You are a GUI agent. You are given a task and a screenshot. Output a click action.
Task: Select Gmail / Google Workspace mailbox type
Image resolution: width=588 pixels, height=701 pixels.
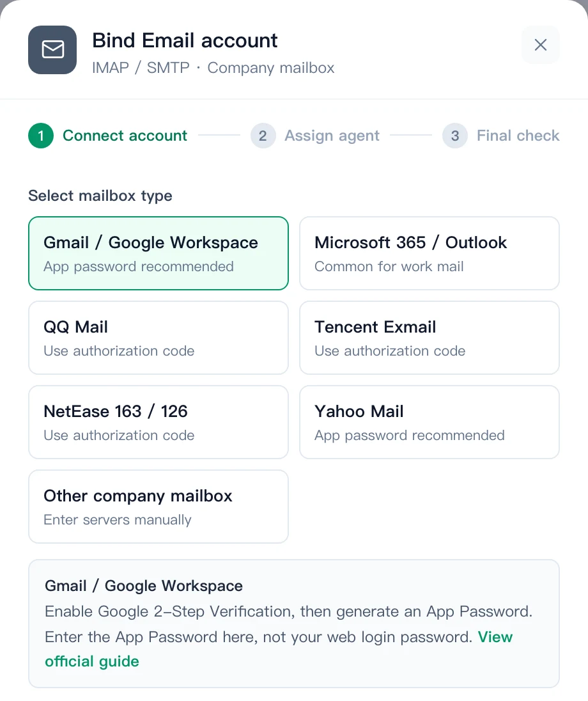coord(158,253)
